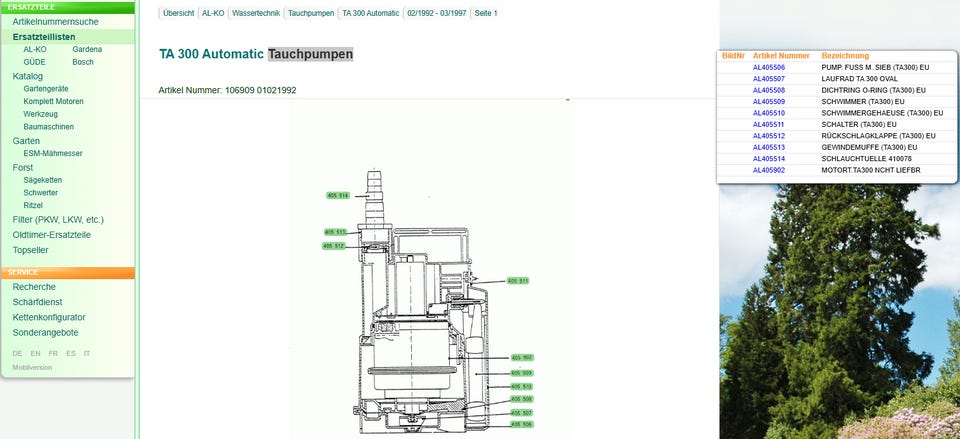This screenshot has width=960, height=439.
Task: Open Sonderangebote
Action: coord(45,332)
